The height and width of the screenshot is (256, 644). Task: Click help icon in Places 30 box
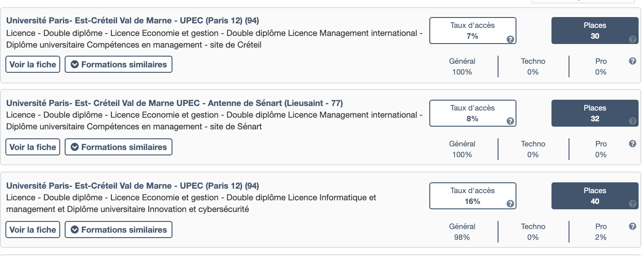click(x=633, y=39)
